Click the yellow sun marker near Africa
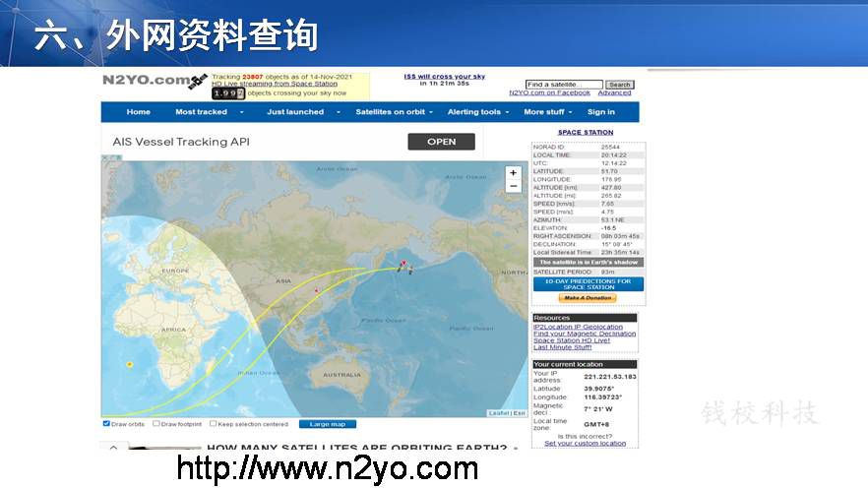The width and height of the screenshot is (868, 488). point(130,365)
